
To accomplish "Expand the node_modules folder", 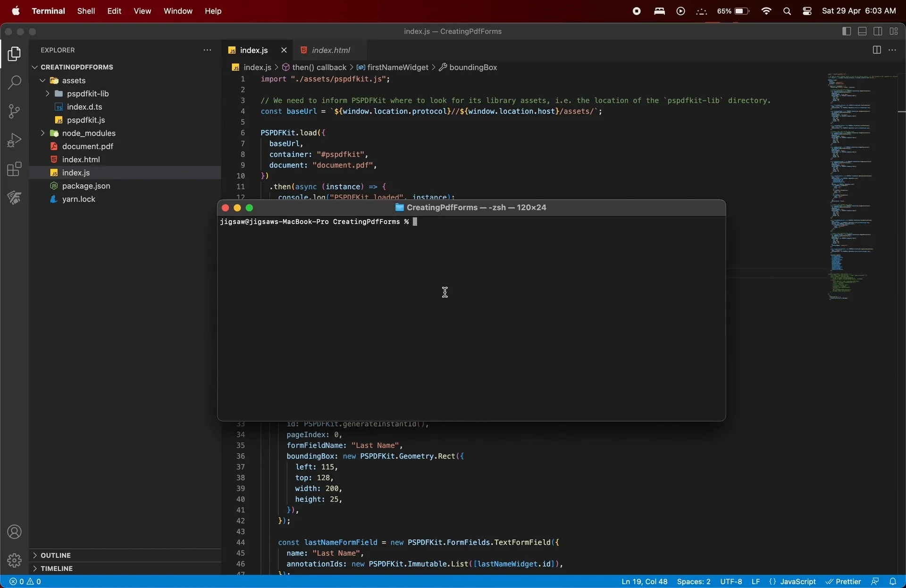I will pyautogui.click(x=42, y=133).
